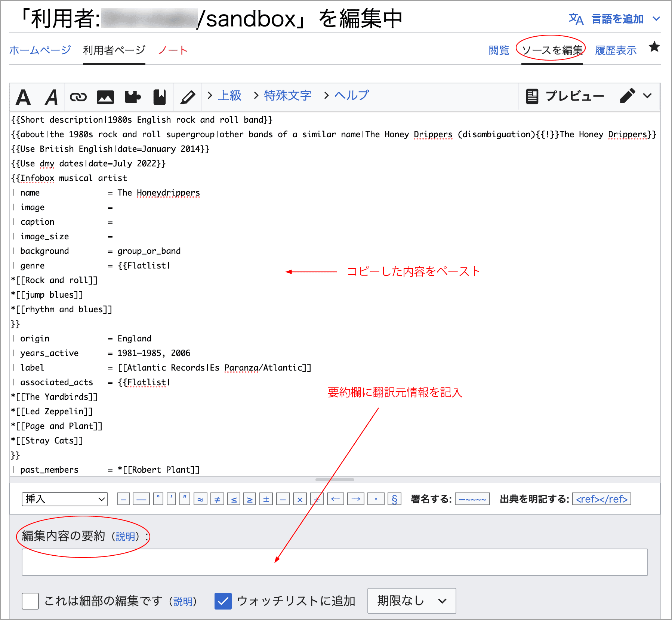Insert an image using the picture icon
Viewport: 672px width, 620px height.
[105, 97]
